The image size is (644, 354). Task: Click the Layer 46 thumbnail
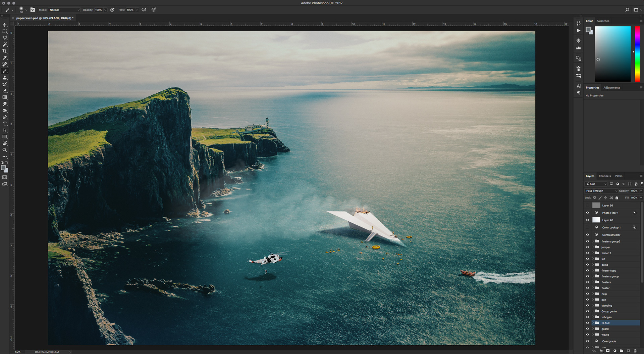pos(596,220)
